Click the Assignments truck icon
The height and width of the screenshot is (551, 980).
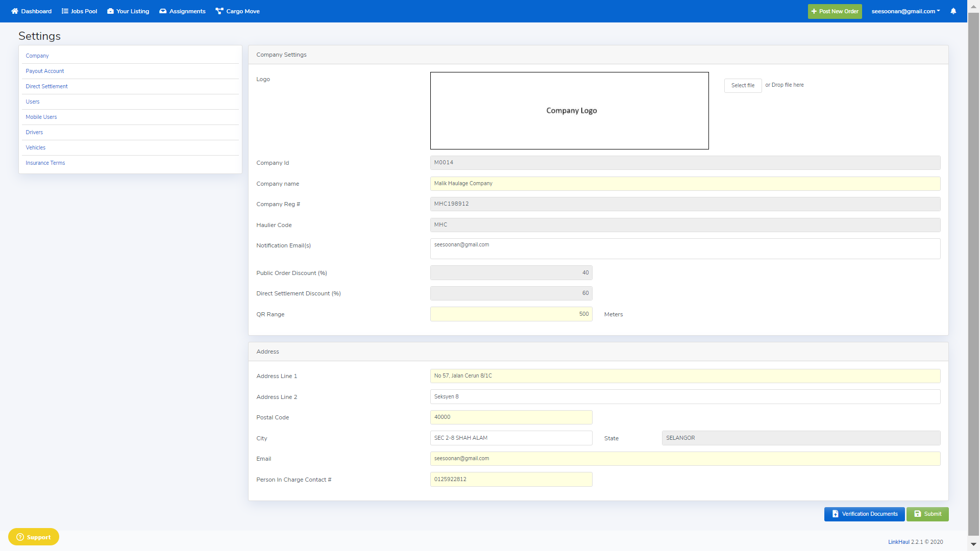tap(163, 11)
